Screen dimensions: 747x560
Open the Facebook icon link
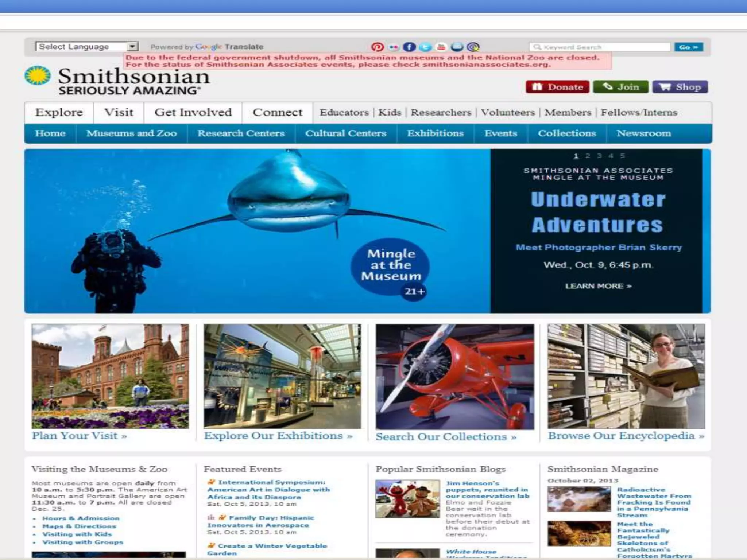coord(409,47)
